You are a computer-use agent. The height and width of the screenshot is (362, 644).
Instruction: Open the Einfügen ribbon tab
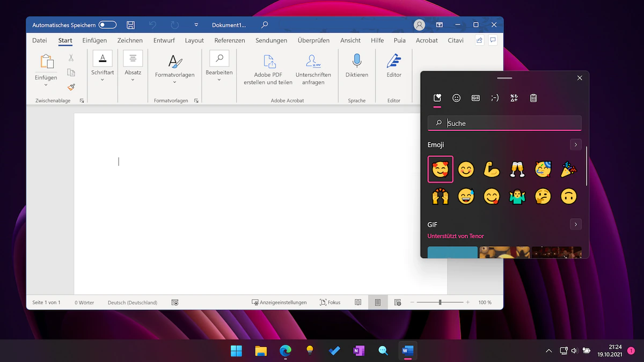coord(94,40)
